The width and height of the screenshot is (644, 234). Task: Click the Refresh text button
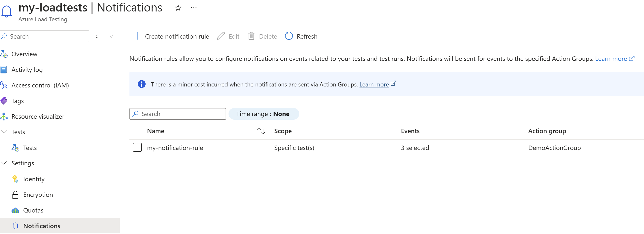(x=307, y=36)
